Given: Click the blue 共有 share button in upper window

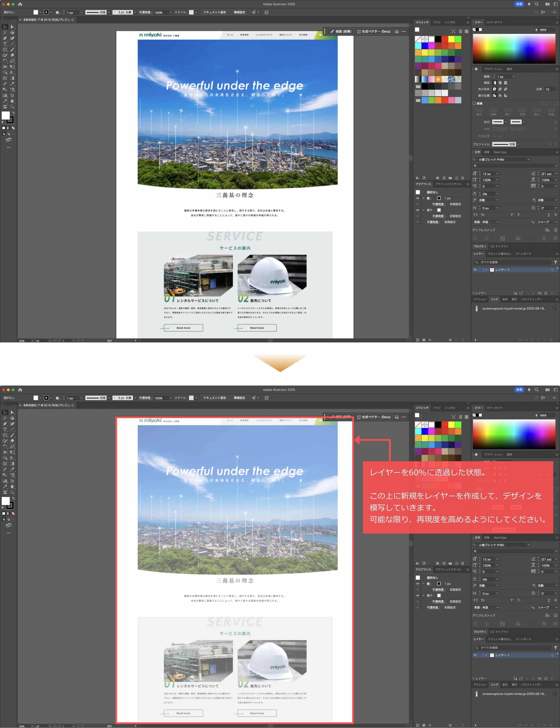Looking at the screenshot, I should point(519,4).
